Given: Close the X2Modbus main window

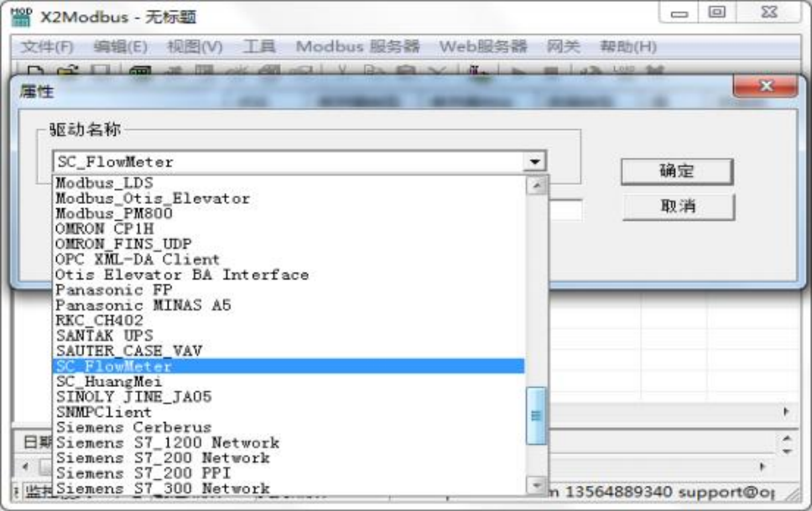Looking at the screenshot, I should click(769, 13).
